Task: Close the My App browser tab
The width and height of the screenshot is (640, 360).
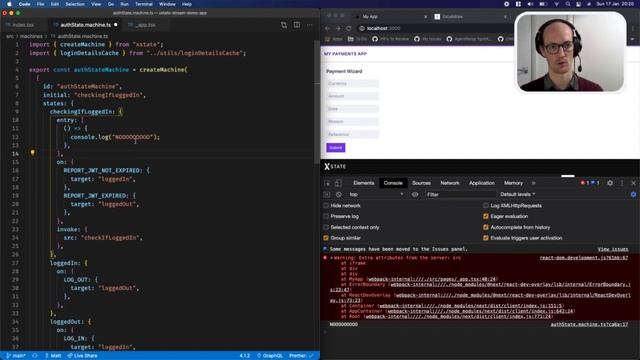Action: (425, 17)
